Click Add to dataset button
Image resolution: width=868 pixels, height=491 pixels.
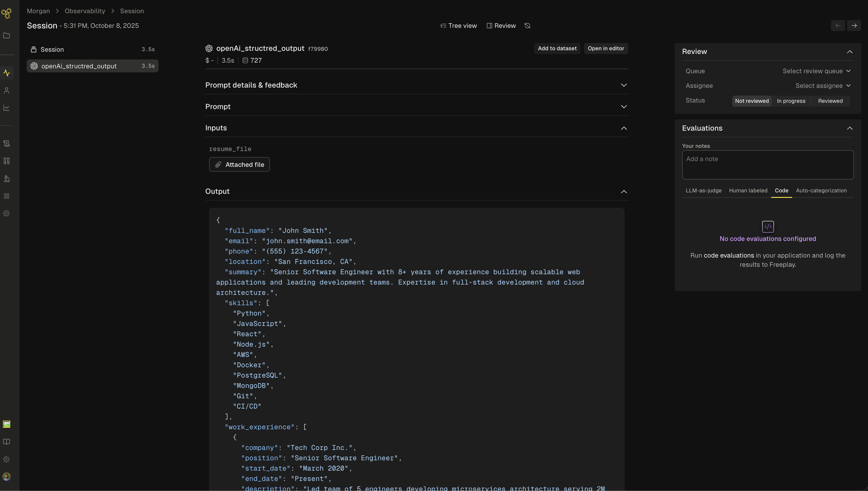557,49
